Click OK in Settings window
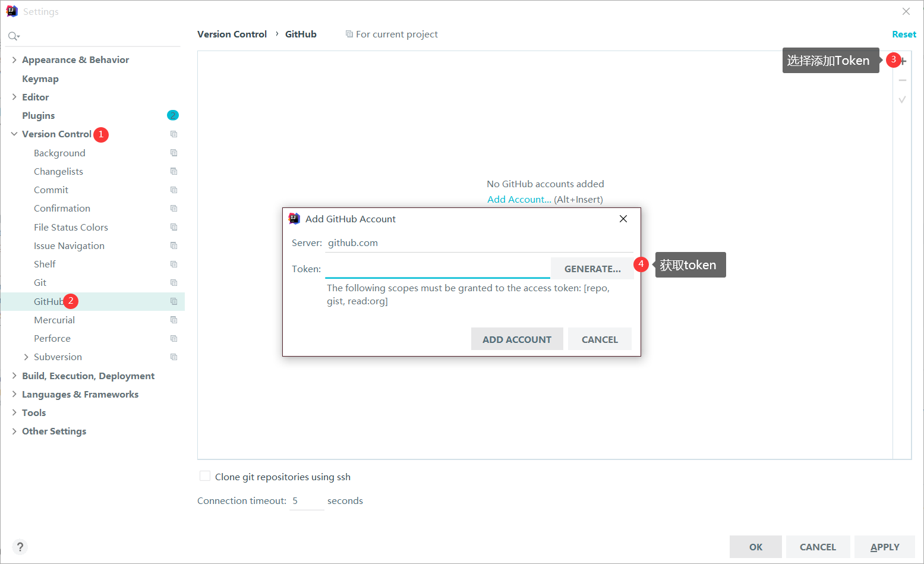Screen dimensions: 924x564 (x=756, y=547)
